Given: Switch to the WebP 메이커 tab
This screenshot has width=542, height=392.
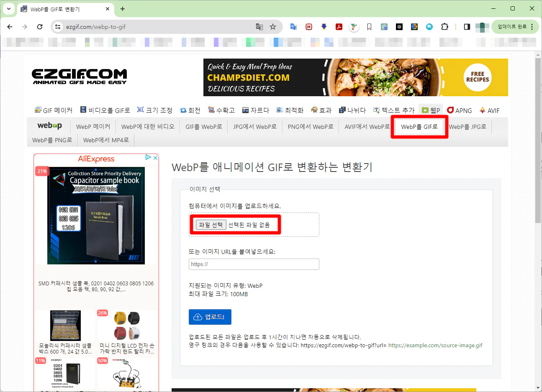Looking at the screenshot, I should [x=93, y=126].
